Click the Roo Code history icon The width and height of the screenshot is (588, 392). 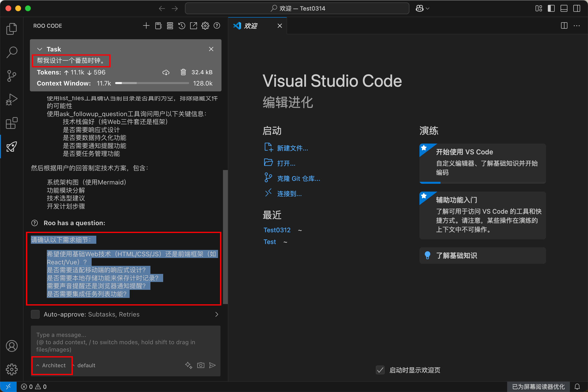tap(182, 26)
